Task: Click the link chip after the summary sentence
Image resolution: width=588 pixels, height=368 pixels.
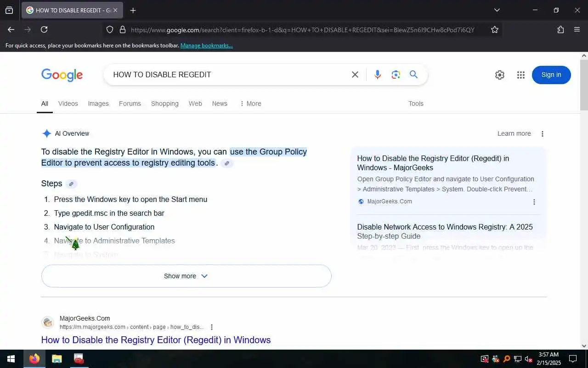Action: 227,163
